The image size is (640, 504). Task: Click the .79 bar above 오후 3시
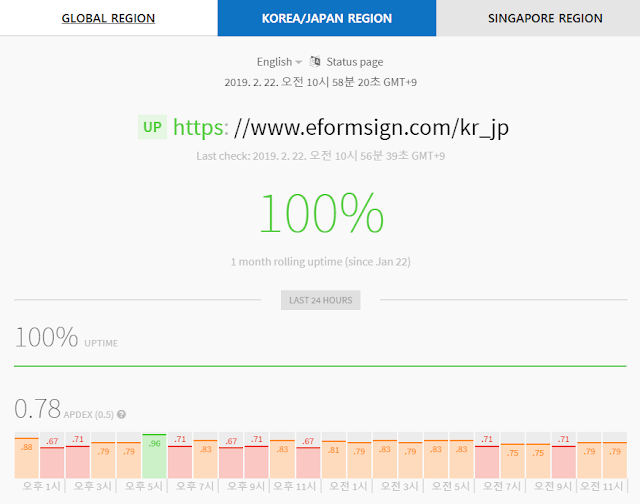click(103, 460)
